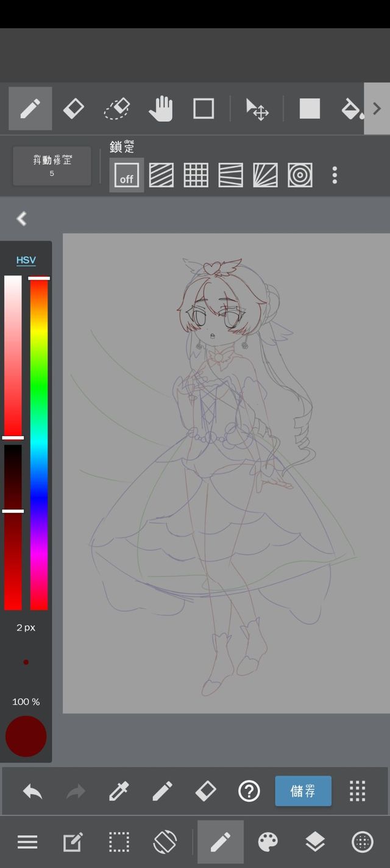Image resolution: width=390 pixels, height=868 pixels.
Task: Turn snap lock off
Action: (127, 176)
